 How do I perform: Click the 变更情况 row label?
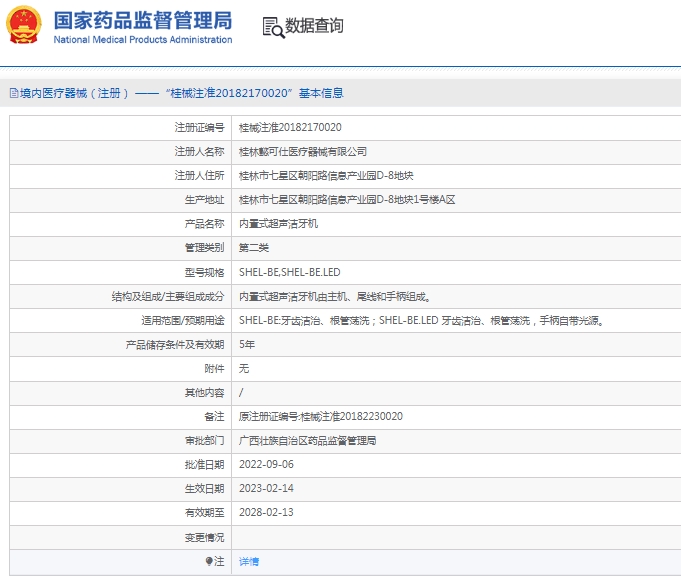[x=205, y=537]
